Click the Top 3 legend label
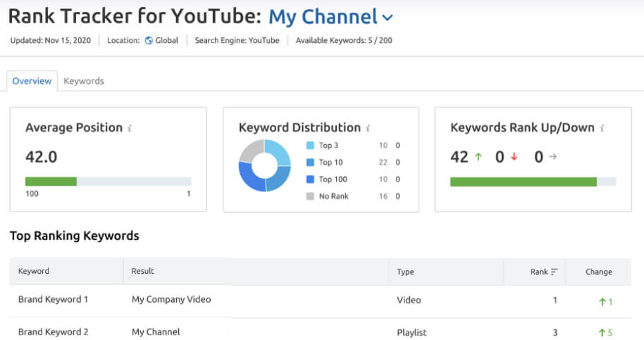The height and width of the screenshot is (340, 644). coord(328,145)
